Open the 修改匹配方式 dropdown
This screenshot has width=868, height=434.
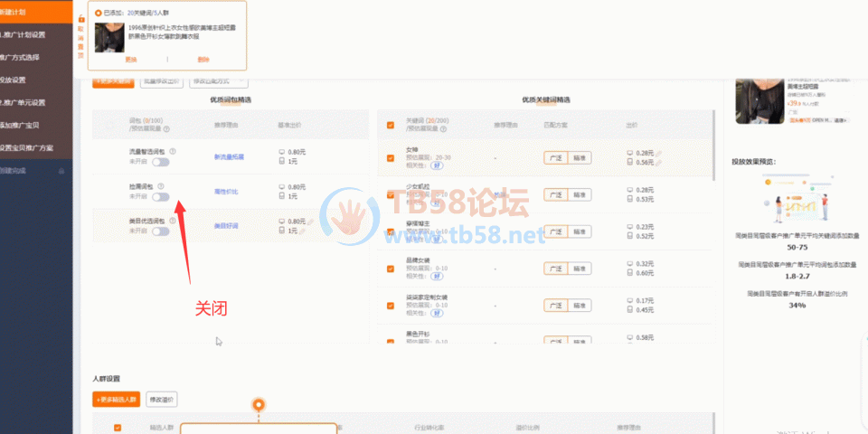click(x=215, y=81)
